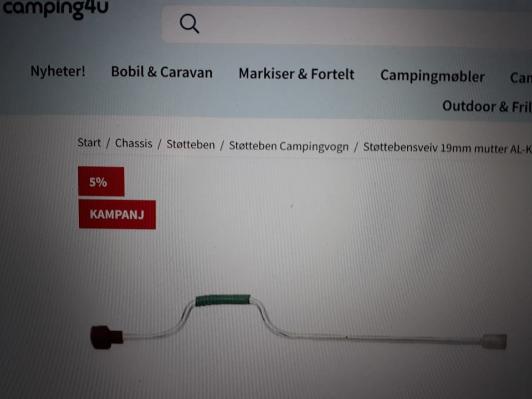Go to Støtteben breadcrumb
This screenshot has width=532, height=399.
(x=190, y=145)
